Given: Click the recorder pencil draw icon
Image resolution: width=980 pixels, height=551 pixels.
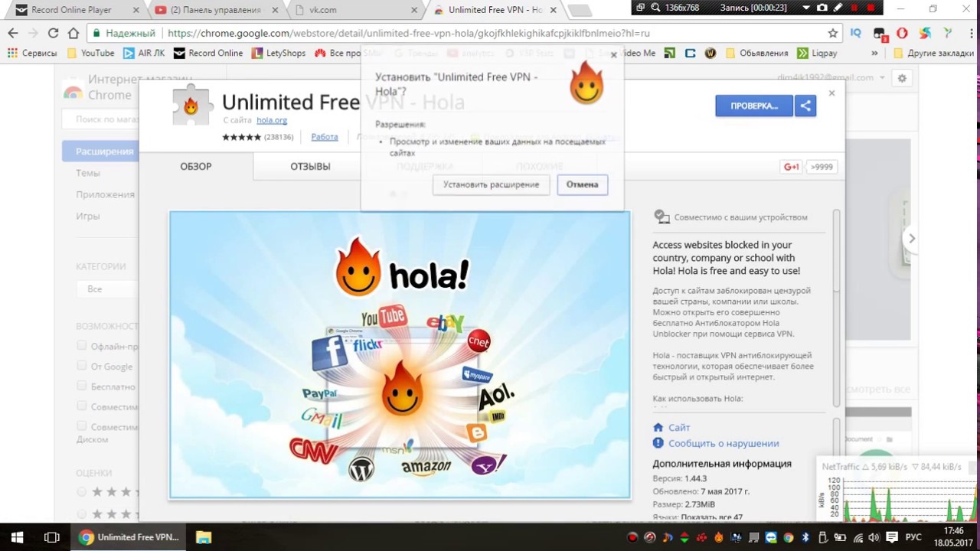Looking at the screenshot, I should [838, 8].
